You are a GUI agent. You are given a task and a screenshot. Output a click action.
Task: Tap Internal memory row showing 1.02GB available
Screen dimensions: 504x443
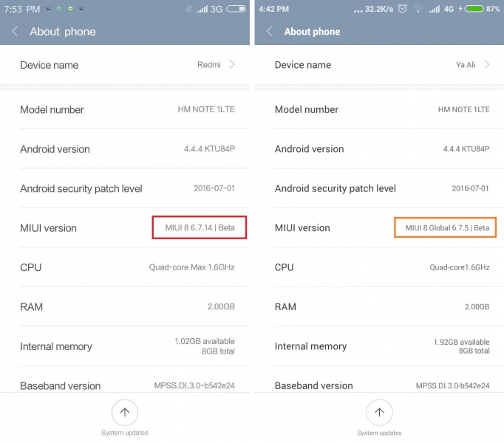126,346
